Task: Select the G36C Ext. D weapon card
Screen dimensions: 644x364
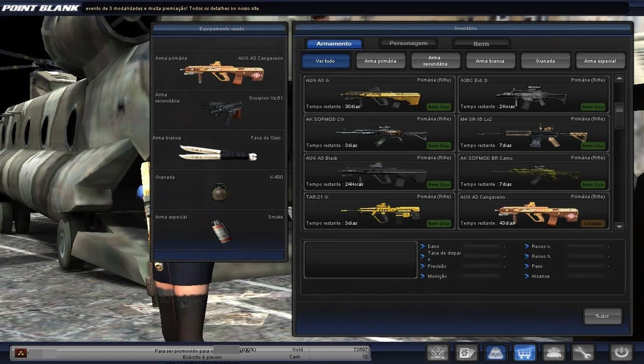Action: pos(533,94)
